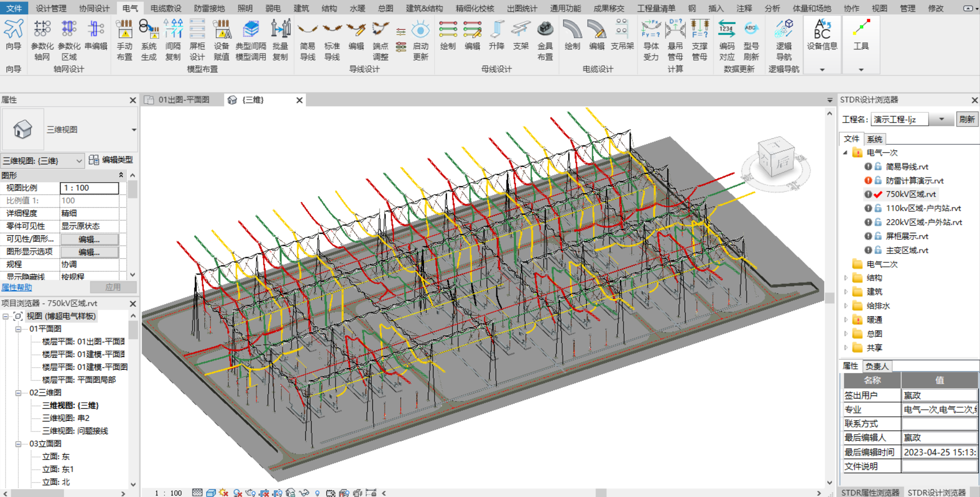Collapse 03立面图 tree node
The width and height of the screenshot is (980, 497).
click(18, 444)
